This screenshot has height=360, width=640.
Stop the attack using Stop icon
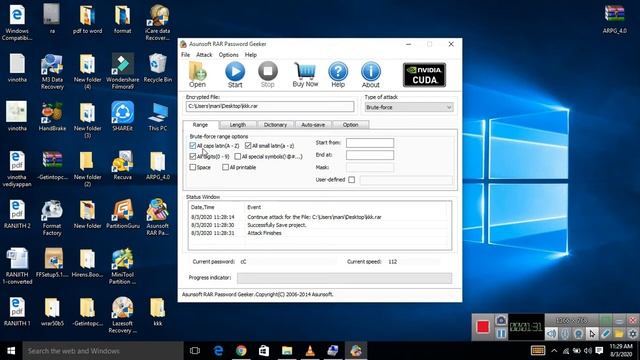[x=268, y=75]
